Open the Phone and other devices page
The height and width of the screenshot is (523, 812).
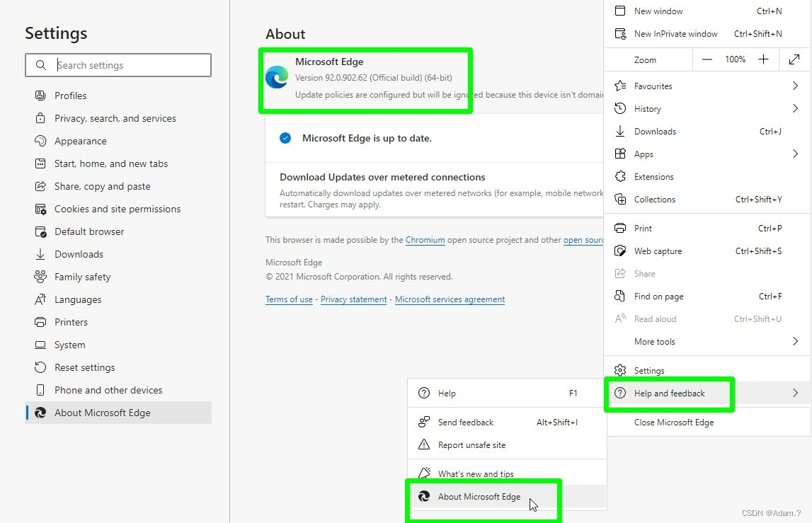click(118, 390)
